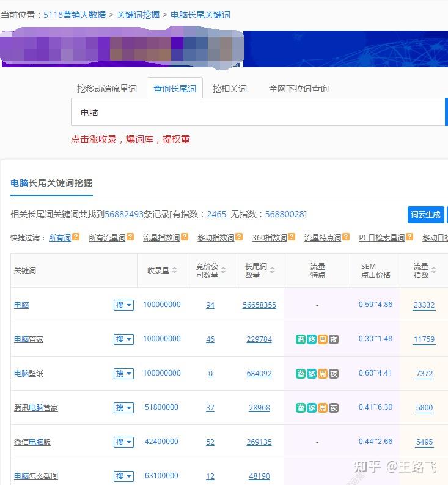Open 搜 dropdown in 电脑 row

(123, 305)
